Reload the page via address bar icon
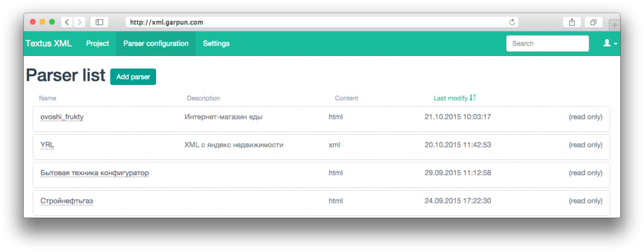This screenshot has width=644, height=252. coord(512,22)
